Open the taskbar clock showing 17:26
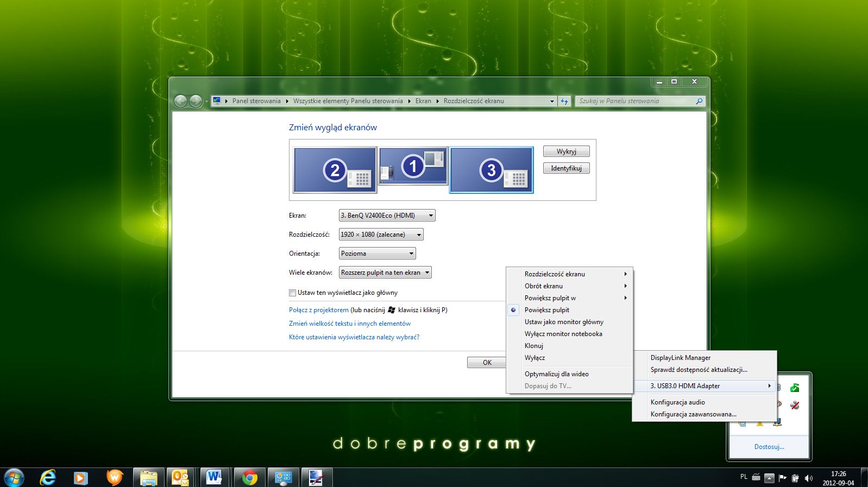Screen dimensions: 868x487 [838, 478]
